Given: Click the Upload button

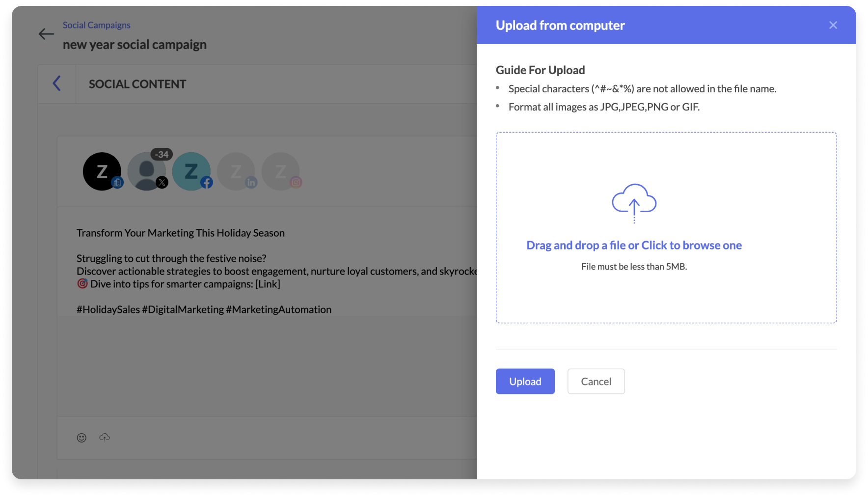Looking at the screenshot, I should pos(525,381).
